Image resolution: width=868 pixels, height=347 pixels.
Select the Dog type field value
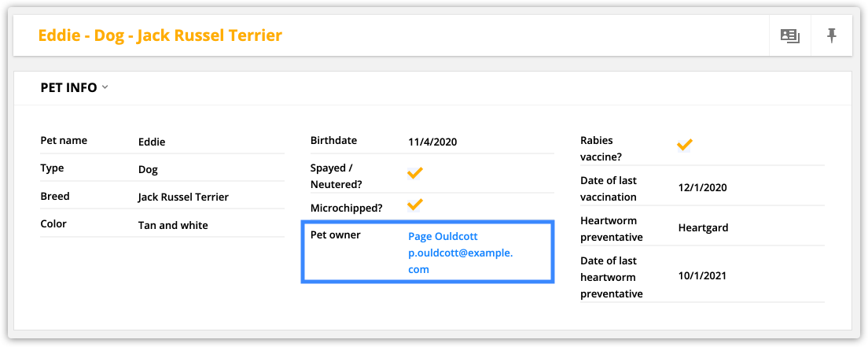148,170
